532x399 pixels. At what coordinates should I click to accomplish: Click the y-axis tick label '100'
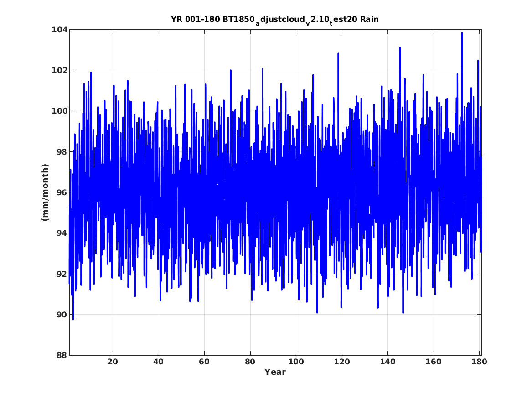click(x=59, y=111)
